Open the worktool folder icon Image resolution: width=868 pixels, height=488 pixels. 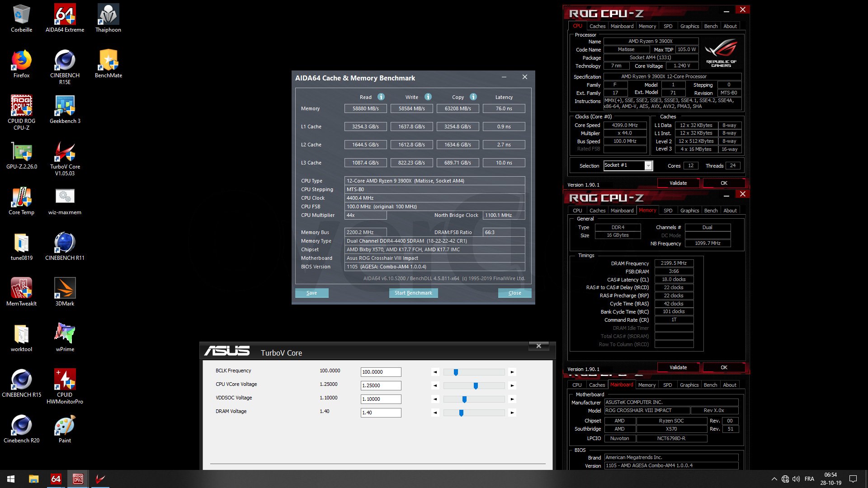point(21,338)
